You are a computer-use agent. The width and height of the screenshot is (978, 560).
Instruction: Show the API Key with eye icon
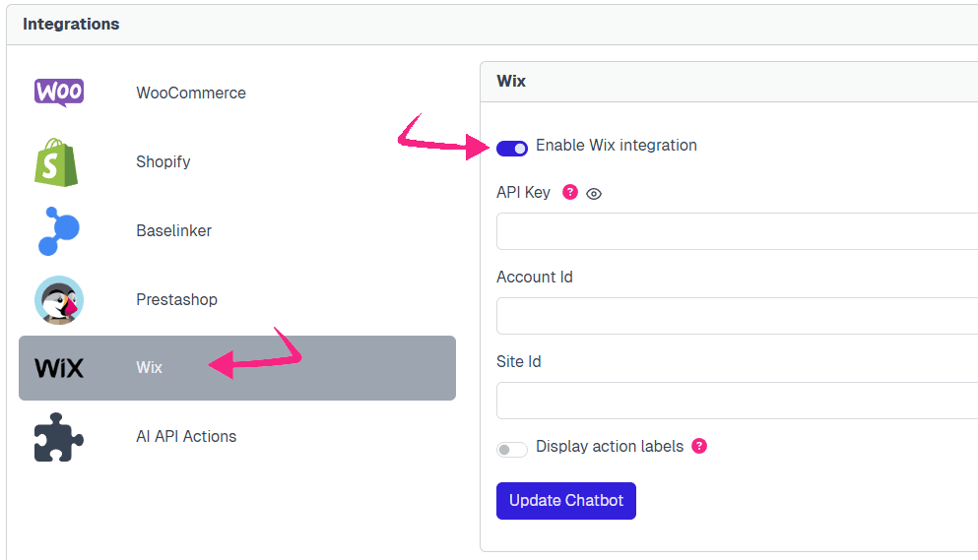594,194
